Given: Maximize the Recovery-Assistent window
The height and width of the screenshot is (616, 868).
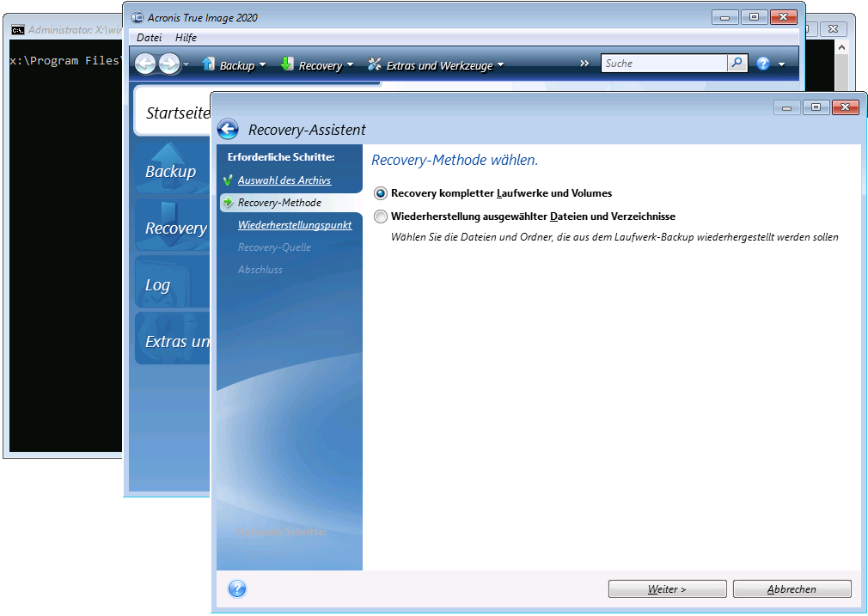Looking at the screenshot, I should click(x=816, y=107).
